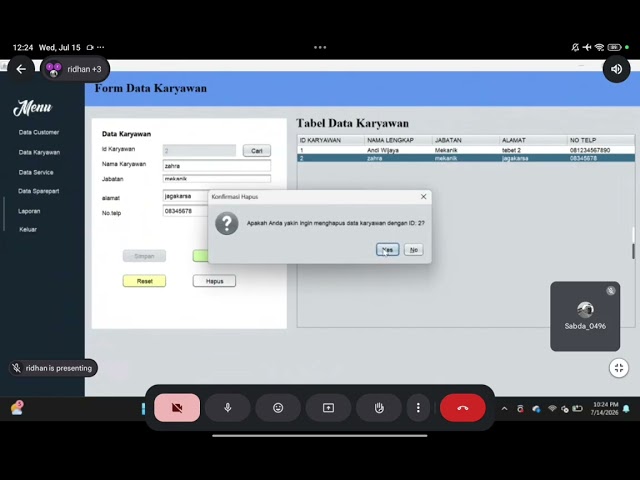
Task: Open participants list ridhan +3
Action: pos(76,69)
